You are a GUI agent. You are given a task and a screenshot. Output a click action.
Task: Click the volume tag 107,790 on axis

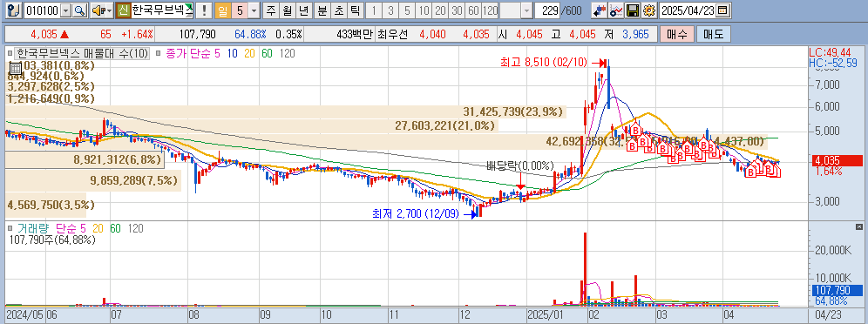click(836, 290)
